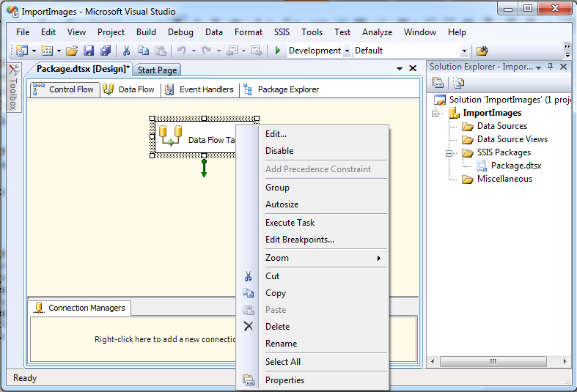Image resolution: width=577 pixels, height=392 pixels.
Task: Click the Cut scissors toolbar icon
Action: point(126,51)
